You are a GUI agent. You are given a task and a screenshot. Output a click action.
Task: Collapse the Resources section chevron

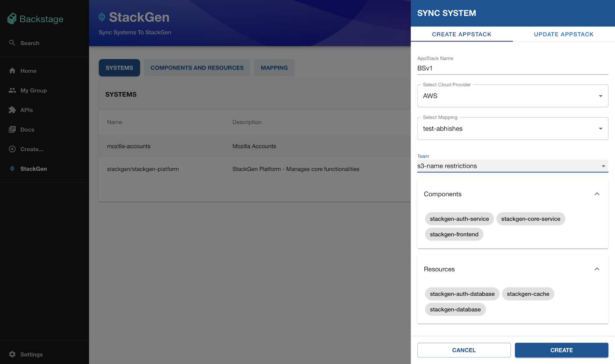point(597,269)
